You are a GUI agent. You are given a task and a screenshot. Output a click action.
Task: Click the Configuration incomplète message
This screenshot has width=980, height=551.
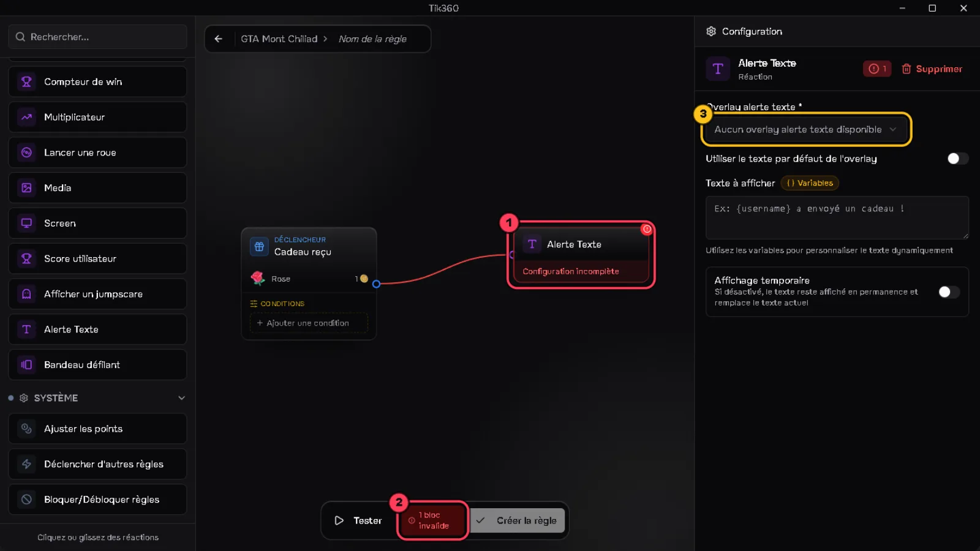(x=570, y=271)
